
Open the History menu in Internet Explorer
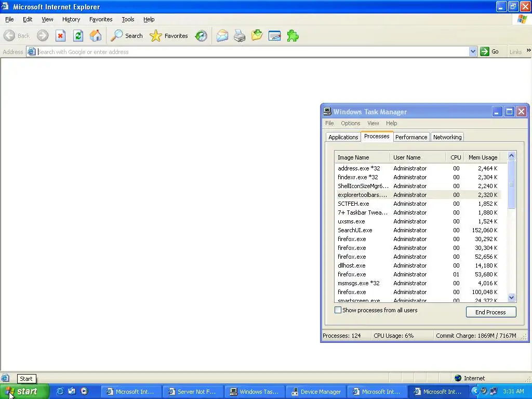pos(71,19)
